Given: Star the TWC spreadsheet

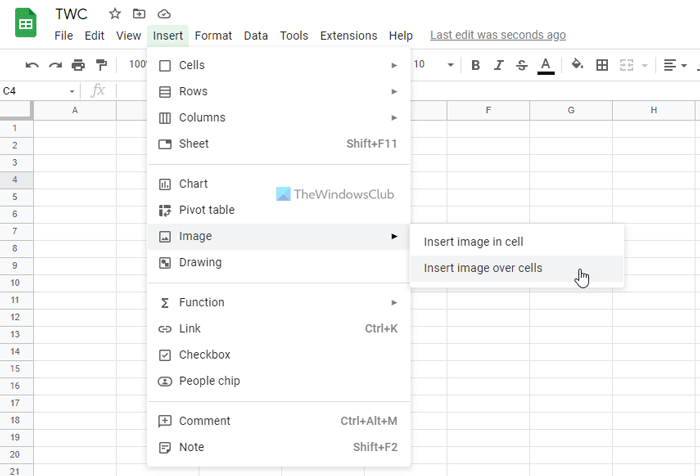Looking at the screenshot, I should pyautogui.click(x=115, y=14).
